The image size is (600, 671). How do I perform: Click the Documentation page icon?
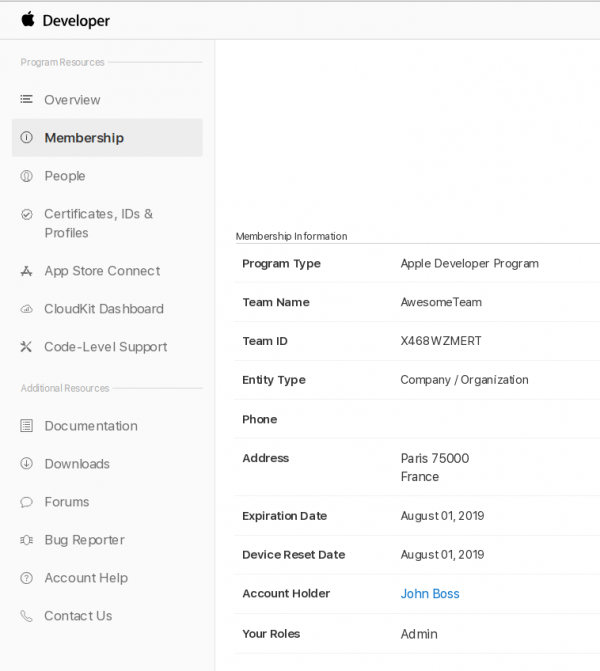(27, 426)
